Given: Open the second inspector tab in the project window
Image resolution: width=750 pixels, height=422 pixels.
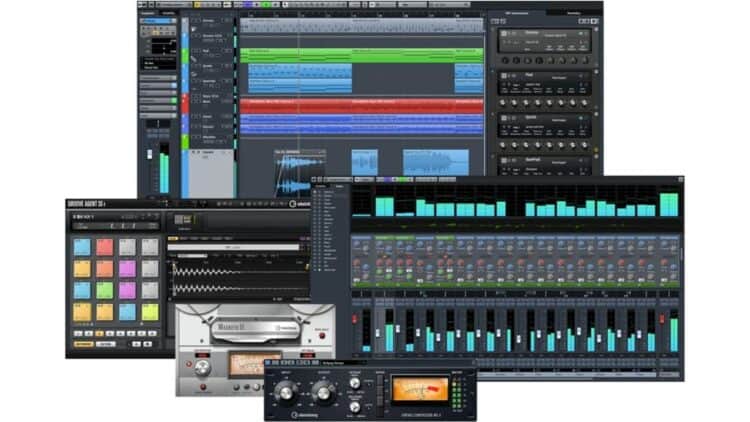Looking at the screenshot, I should [168, 13].
